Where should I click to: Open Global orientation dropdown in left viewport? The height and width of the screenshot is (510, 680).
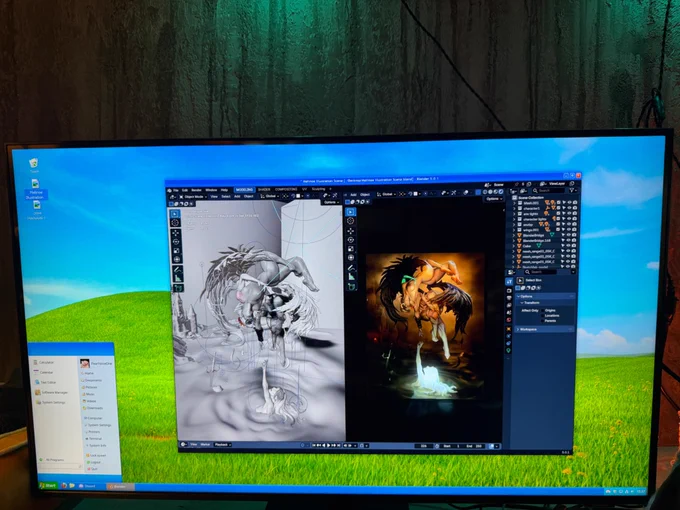270,196
